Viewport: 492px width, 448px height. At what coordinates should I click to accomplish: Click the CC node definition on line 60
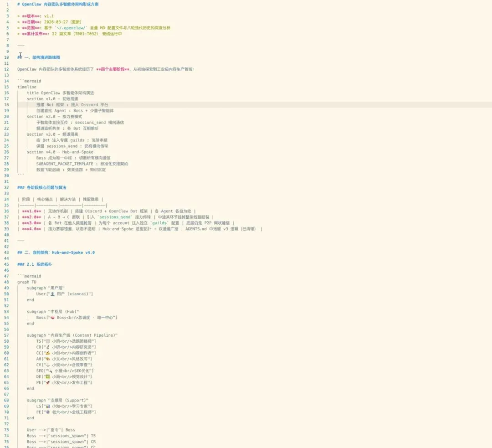66,353
